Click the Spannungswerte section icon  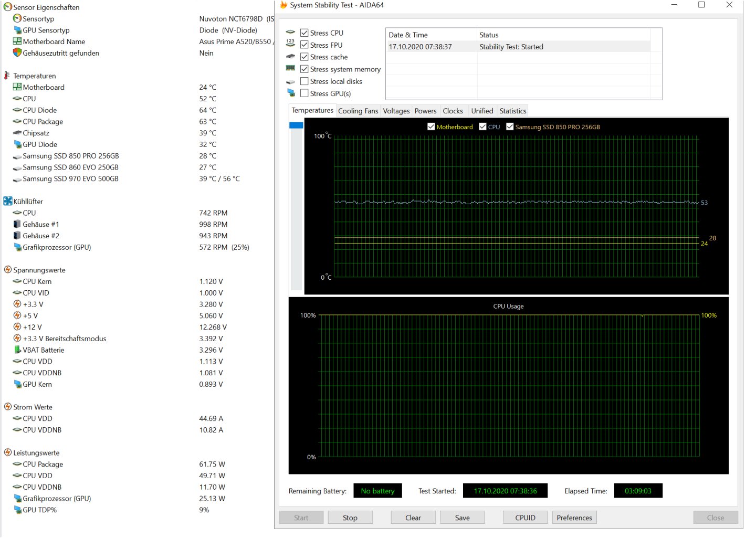click(7, 270)
